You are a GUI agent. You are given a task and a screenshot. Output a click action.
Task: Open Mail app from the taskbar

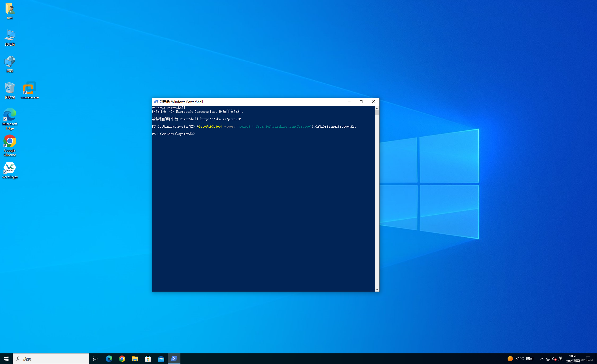pyautogui.click(x=161, y=359)
